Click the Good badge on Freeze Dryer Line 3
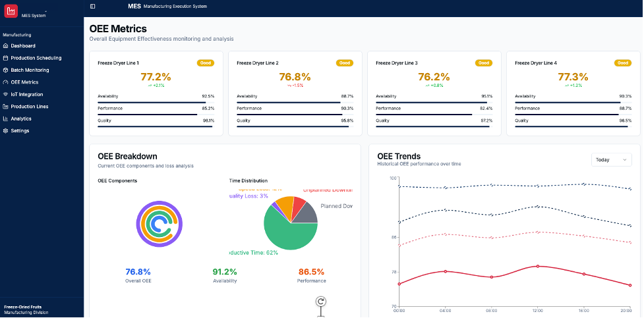 [484, 63]
